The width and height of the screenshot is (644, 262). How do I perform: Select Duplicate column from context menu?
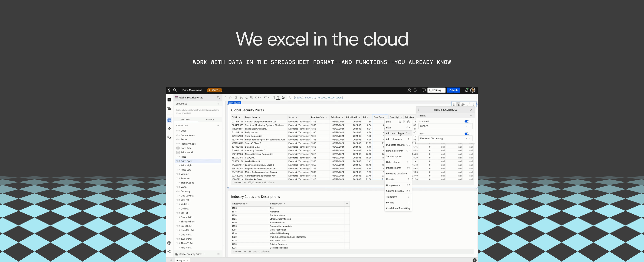(x=395, y=145)
